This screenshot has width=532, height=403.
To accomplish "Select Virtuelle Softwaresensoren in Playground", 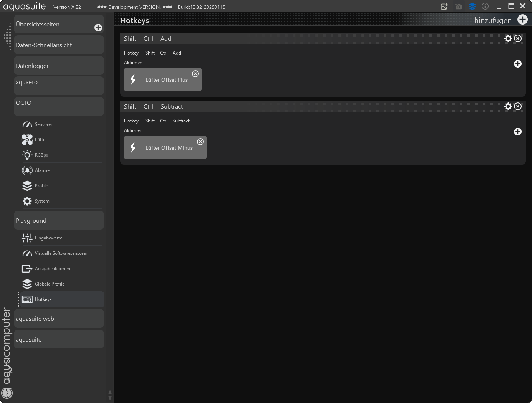I will (x=61, y=253).
